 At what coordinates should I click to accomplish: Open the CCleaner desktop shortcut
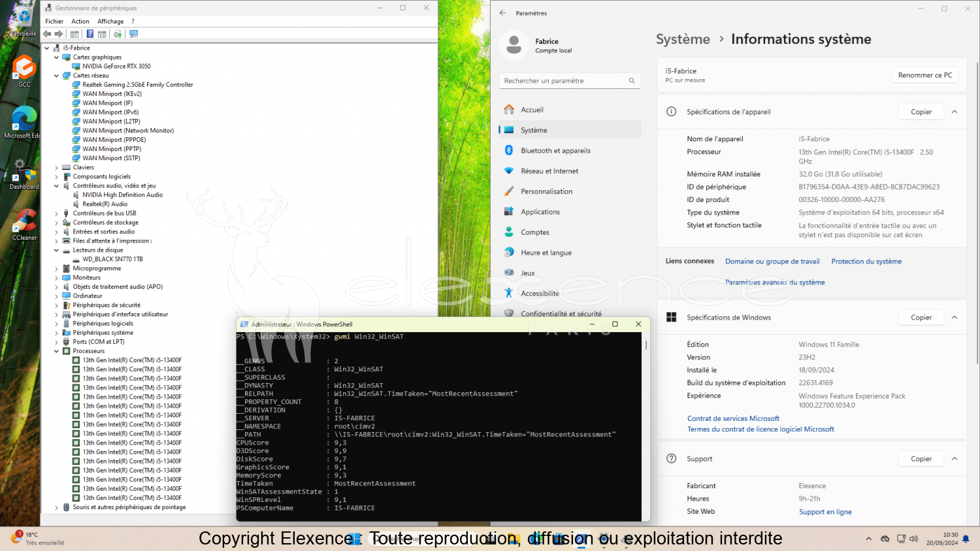[24, 225]
